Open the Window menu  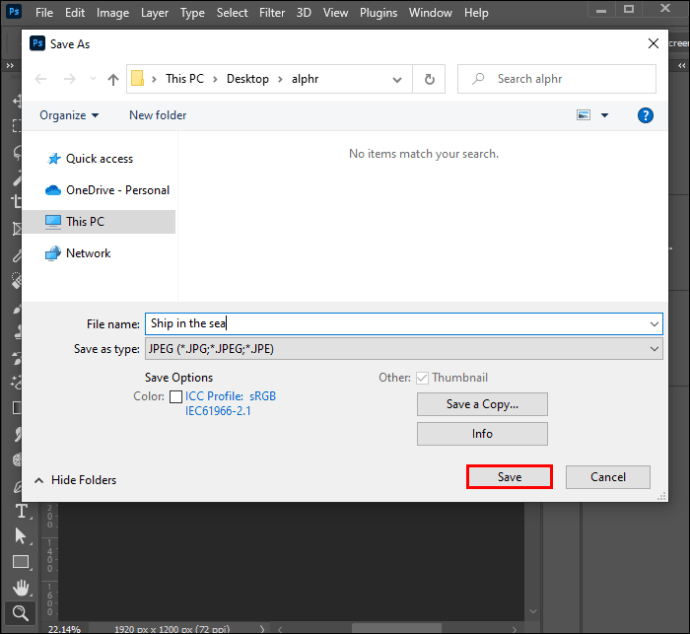430,13
